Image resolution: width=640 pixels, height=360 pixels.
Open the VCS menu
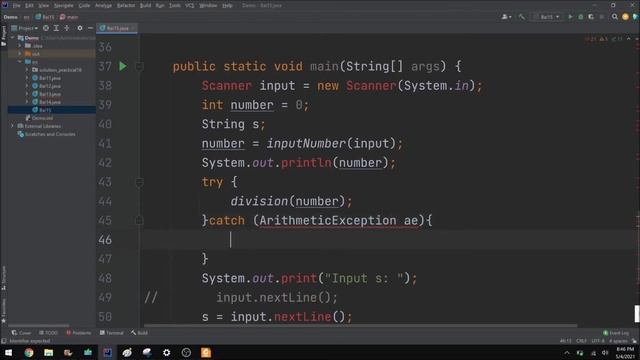point(190,5)
